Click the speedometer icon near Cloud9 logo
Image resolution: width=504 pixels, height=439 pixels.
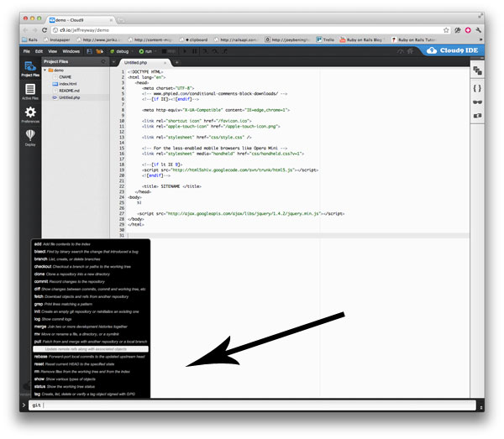(x=400, y=51)
